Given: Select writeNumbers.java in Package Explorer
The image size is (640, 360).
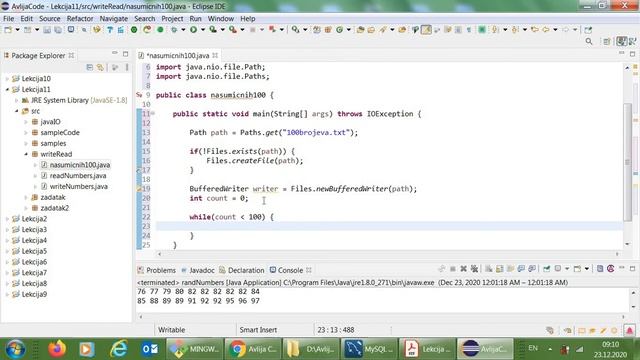Looking at the screenshot, I should tap(79, 186).
